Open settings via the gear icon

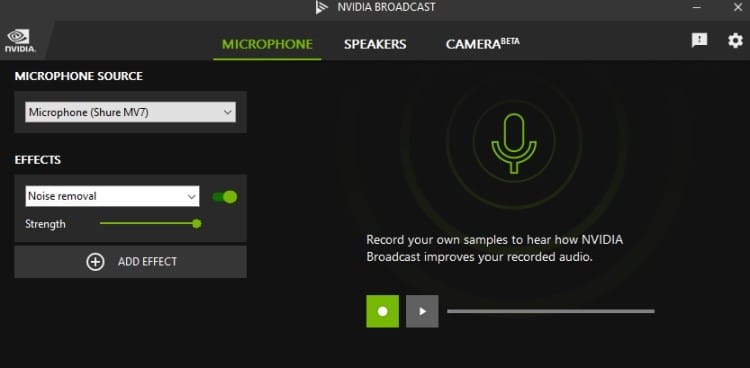tap(735, 40)
